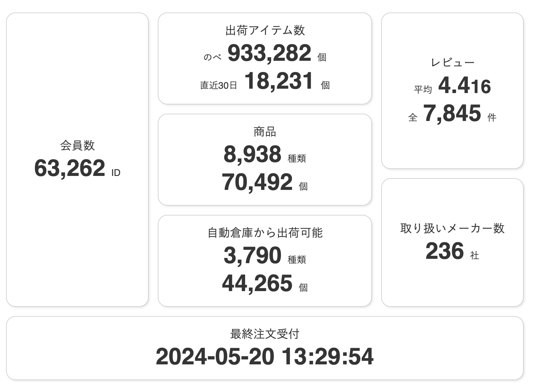Click the 7,845 total reviews number
The image size is (535, 392).
tap(452, 113)
